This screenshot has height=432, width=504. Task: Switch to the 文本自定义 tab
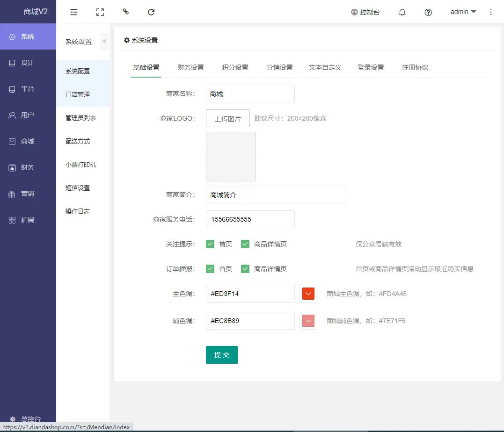click(x=325, y=67)
